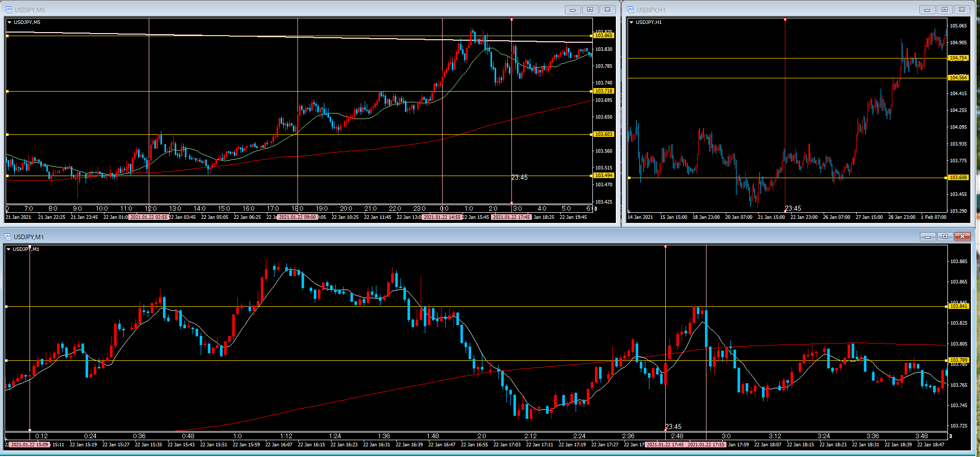Maximize the USDJPY,M1 chart window
This screenshot has width=980, height=457.
[x=945, y=237]
